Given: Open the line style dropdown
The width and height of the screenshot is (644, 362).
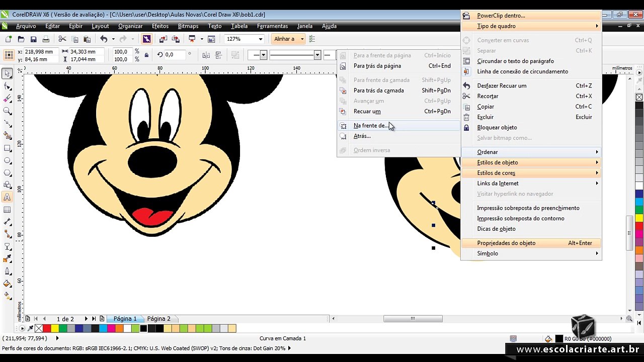Looking at the screenshot, I should tap(317, 55).
